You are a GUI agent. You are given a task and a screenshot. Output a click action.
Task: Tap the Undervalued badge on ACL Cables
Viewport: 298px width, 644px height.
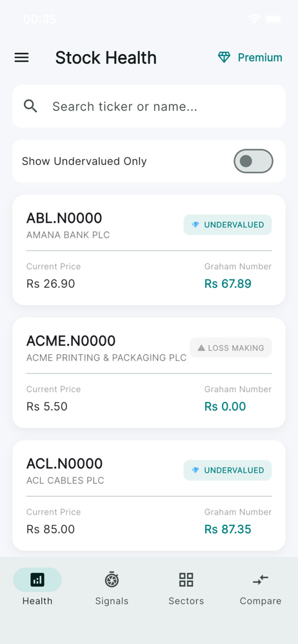228,470
